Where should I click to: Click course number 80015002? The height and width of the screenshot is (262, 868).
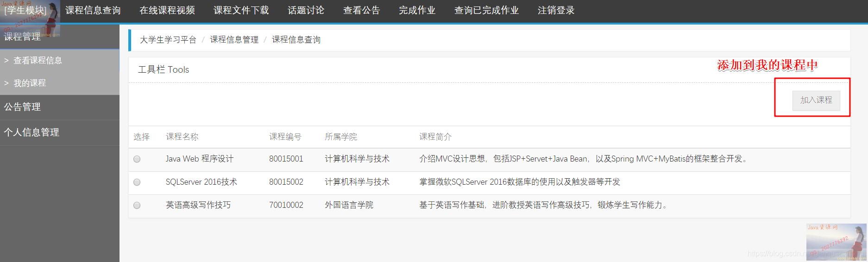pos(286,182)
